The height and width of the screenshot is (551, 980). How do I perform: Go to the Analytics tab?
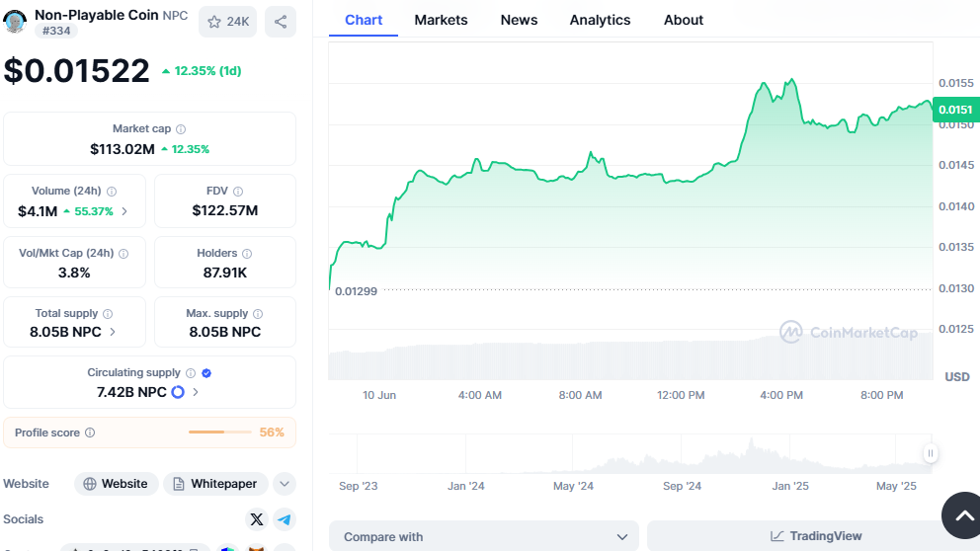pos(600,20)
